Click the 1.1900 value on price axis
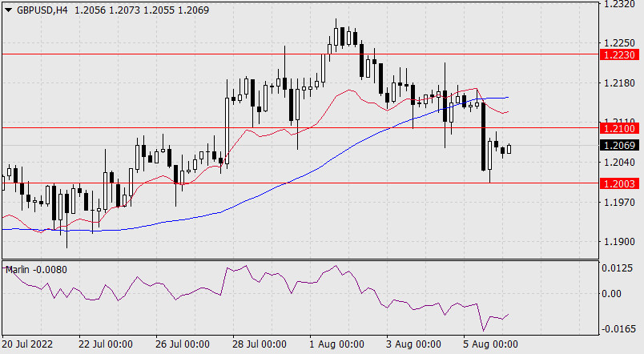Screen dimensions: 644x354 (x=618, y=241)
